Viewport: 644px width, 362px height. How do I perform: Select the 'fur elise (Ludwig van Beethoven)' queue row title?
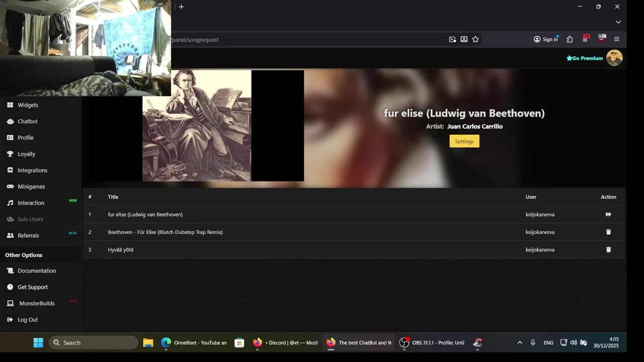coord(145,214)
